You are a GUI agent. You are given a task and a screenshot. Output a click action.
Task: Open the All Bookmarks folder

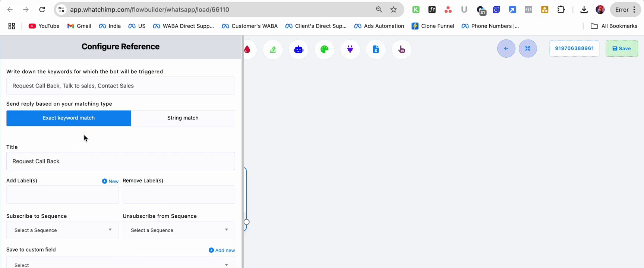click(x=614, y=26)
